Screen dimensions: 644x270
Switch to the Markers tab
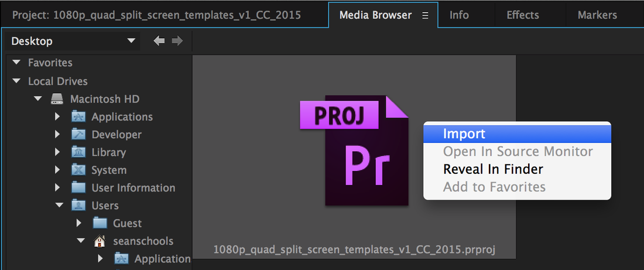pyautogui.click(x=597, y=15)
